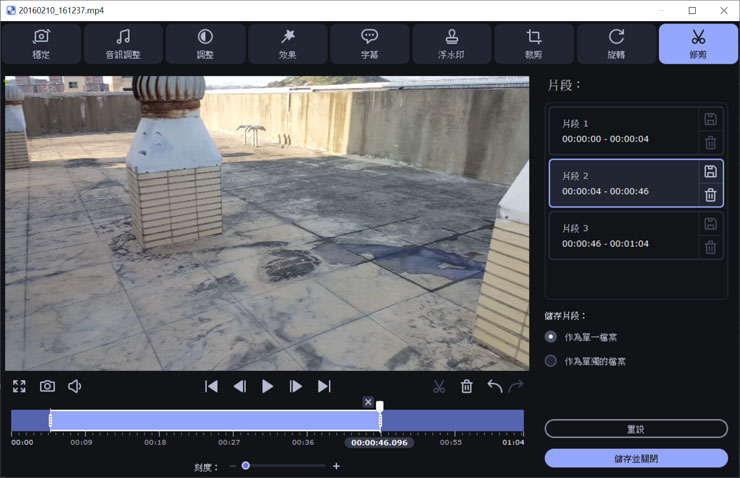The height and width of the screenshot is (478, 740).
Task: Choose 作為單獨的檔案 save option
Action: [x=550, y=361]
